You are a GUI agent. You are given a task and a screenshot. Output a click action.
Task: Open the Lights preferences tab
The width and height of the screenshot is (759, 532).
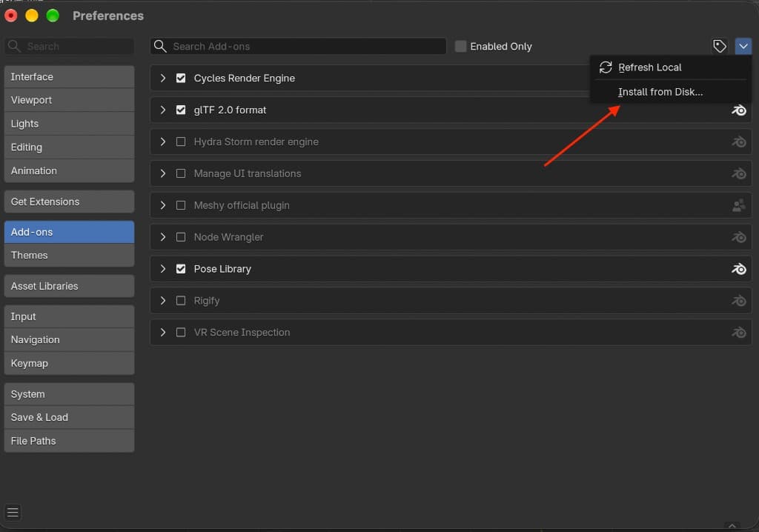(x=69, y=124)
